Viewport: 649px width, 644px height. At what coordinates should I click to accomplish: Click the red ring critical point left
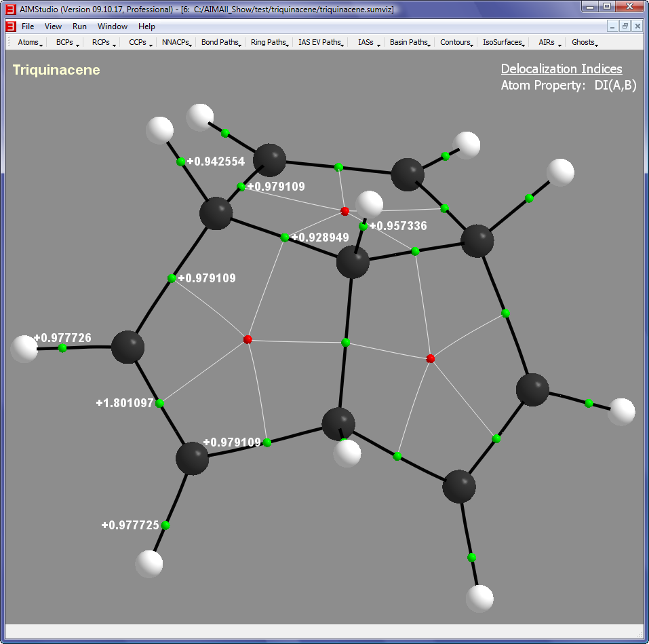248,339
